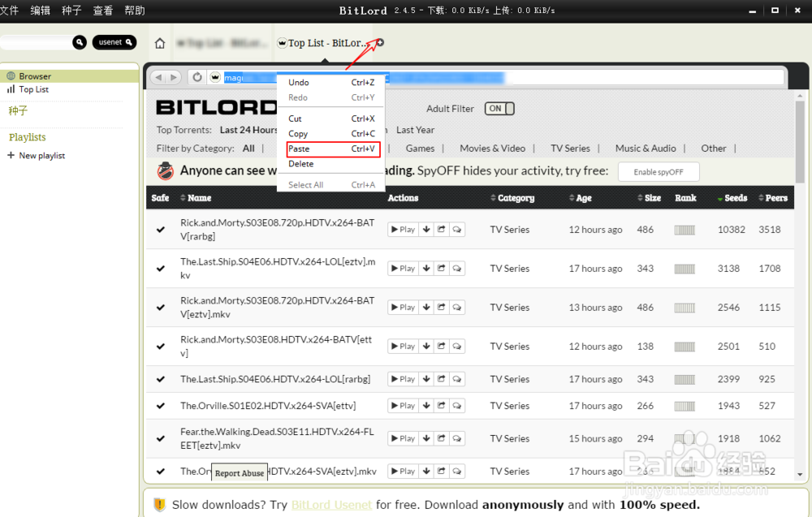Share Rick.and.Morty.S03E08.HDTV ettv torrent

[441, 346]
